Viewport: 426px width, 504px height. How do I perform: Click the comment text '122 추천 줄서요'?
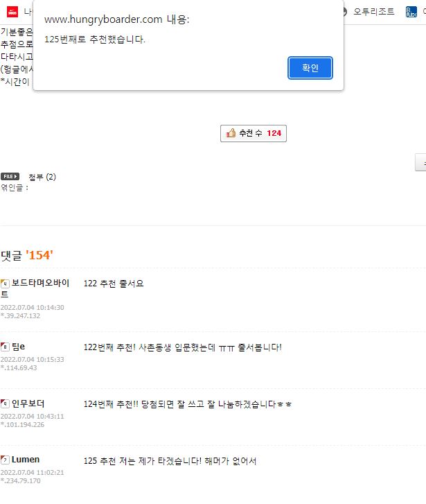coord(114,284)
